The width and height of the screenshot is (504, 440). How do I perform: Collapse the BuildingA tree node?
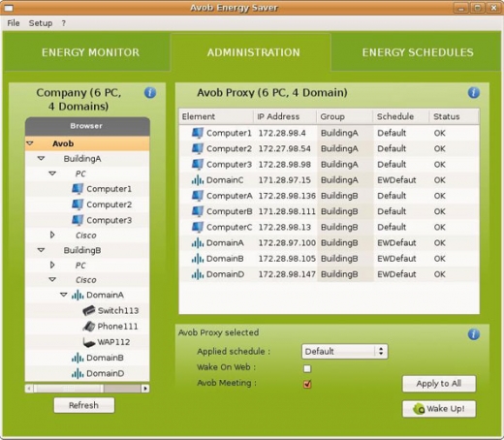click(x=41, y=158)
